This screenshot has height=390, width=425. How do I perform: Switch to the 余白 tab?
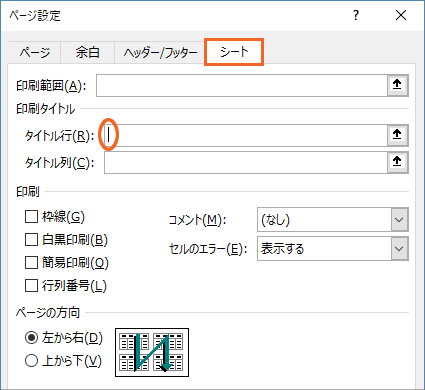point(87,53)
